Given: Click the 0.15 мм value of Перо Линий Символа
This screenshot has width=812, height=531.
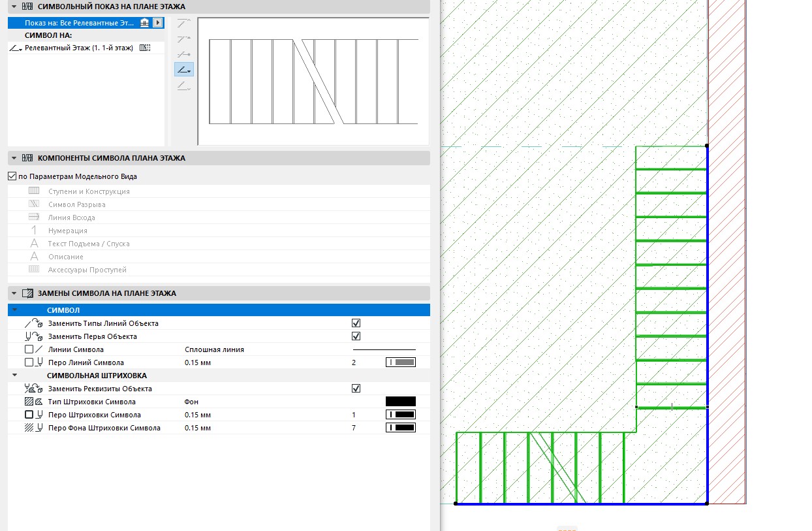Looking at the screenshot, I should point(198,362).
